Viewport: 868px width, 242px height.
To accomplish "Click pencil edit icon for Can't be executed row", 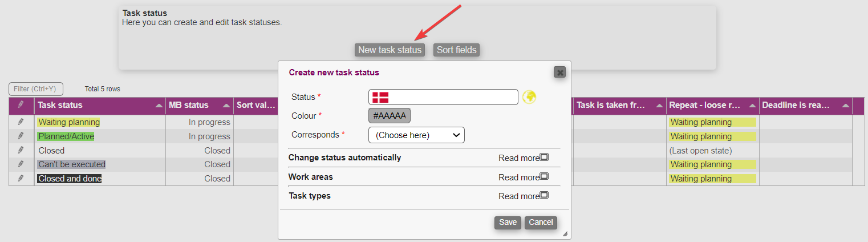I will tap(21, 164).
